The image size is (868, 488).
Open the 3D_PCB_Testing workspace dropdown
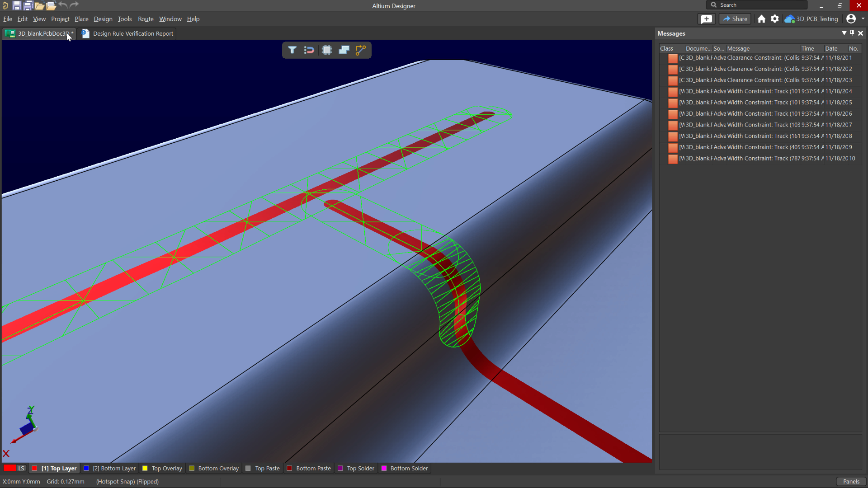pyautogui.click(x=812, y=19)
